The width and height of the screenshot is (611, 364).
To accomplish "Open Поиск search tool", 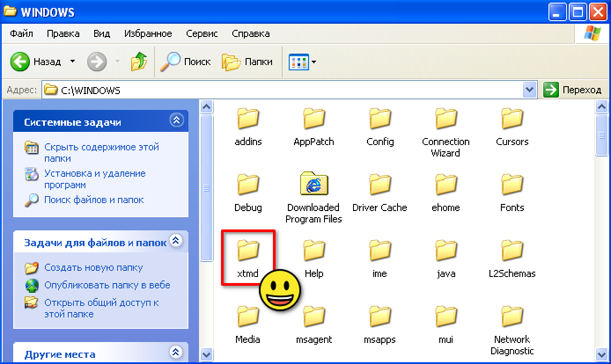I will coord(186,62).
